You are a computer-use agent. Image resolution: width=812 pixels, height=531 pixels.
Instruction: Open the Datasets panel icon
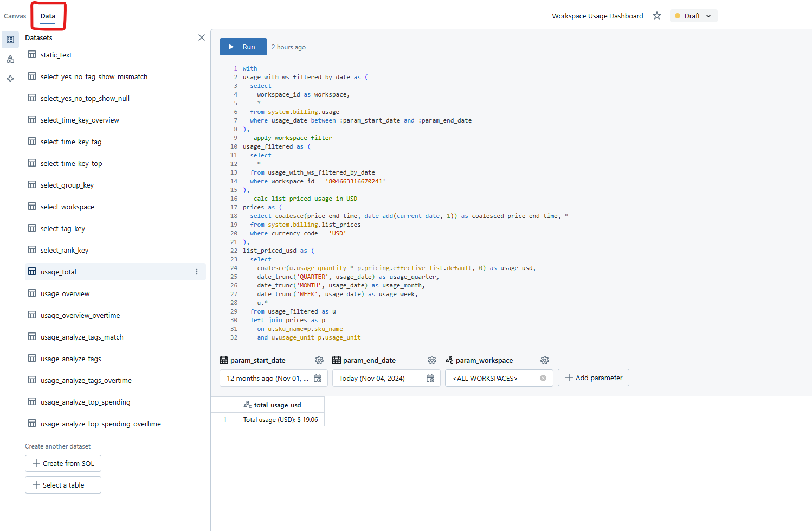tap(10, 39)
